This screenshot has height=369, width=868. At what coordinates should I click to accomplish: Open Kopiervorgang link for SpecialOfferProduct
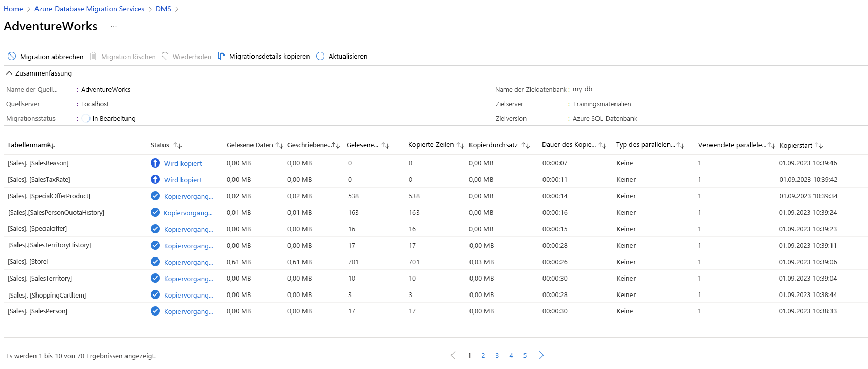pos(188,196)
